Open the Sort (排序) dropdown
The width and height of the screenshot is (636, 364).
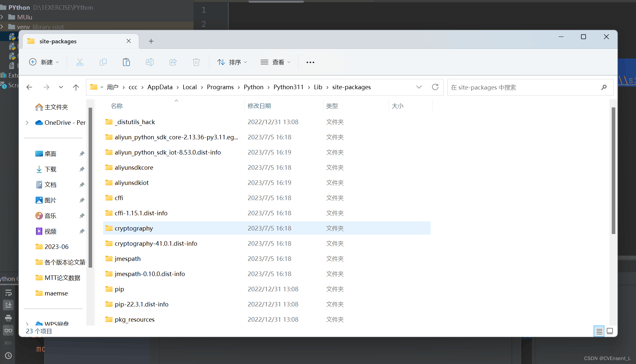pos(232,62)
